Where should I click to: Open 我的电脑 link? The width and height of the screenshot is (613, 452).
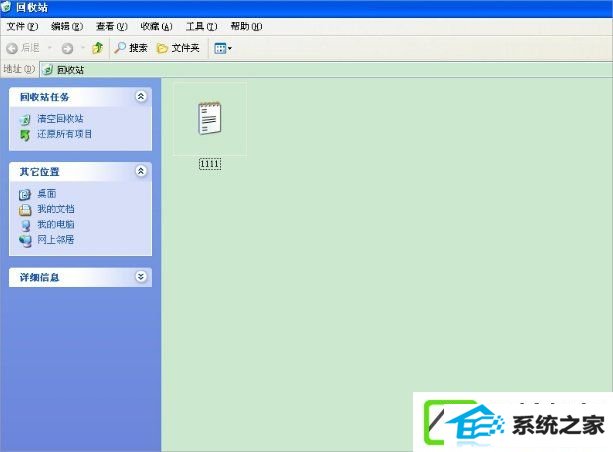56,224
